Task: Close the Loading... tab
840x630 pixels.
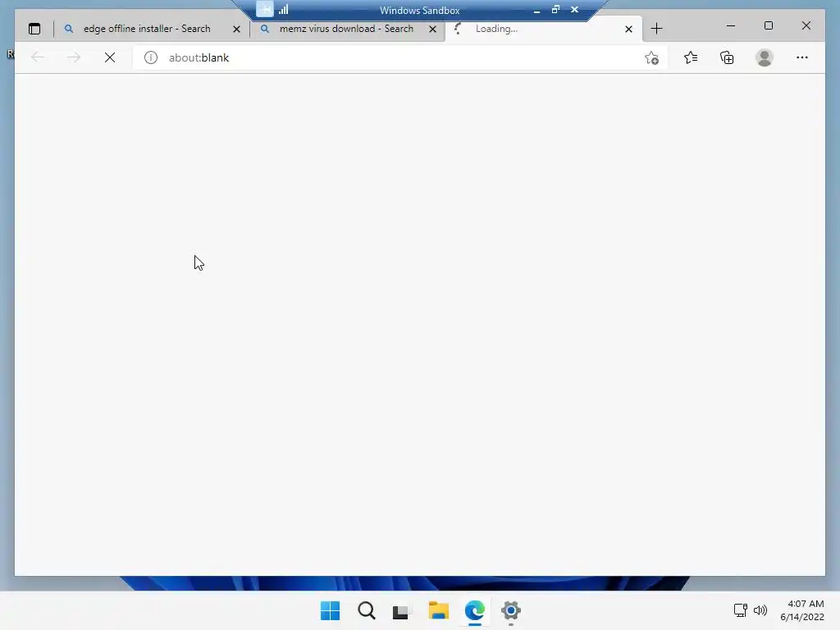Action: 628,29
